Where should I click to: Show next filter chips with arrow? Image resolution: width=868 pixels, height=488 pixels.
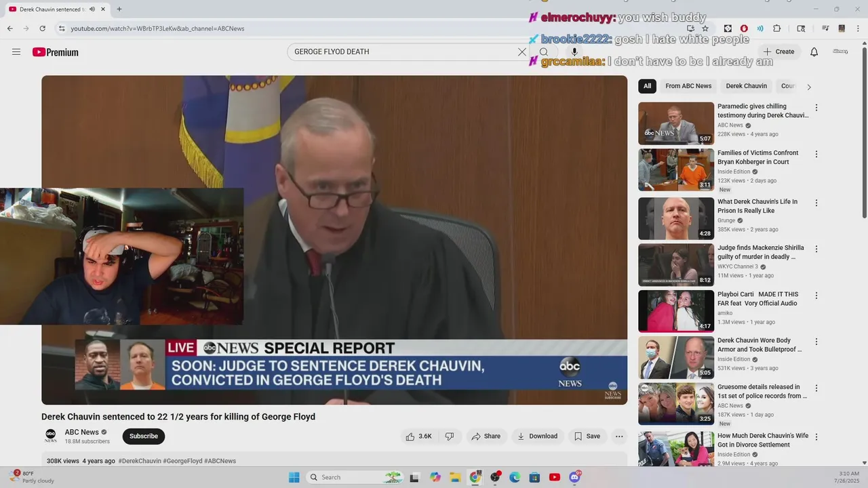808,87
